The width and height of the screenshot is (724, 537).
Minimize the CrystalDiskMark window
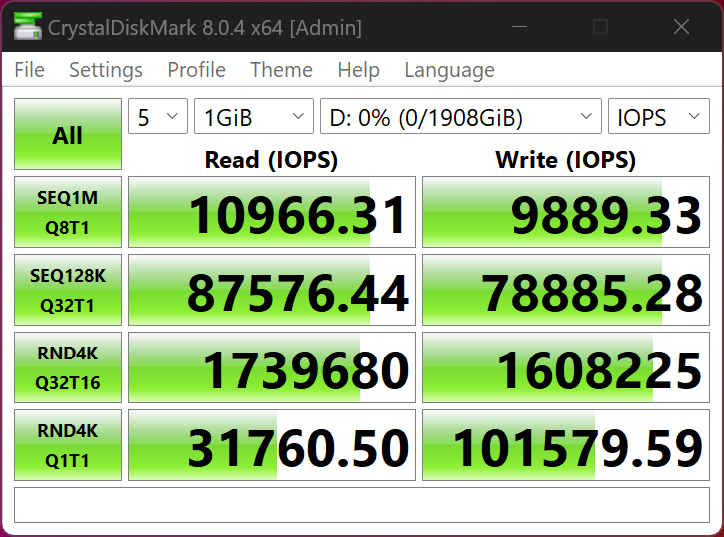[x=519, y=27]
